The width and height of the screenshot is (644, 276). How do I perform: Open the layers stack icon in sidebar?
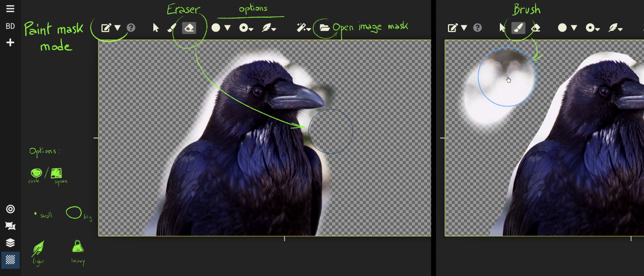click(x=10, y=243)
